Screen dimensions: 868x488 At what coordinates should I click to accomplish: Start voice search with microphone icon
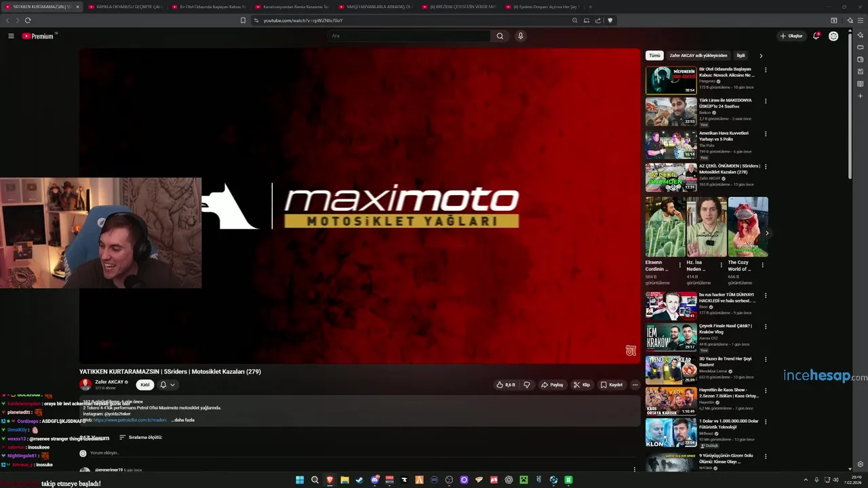coord(520,36)
